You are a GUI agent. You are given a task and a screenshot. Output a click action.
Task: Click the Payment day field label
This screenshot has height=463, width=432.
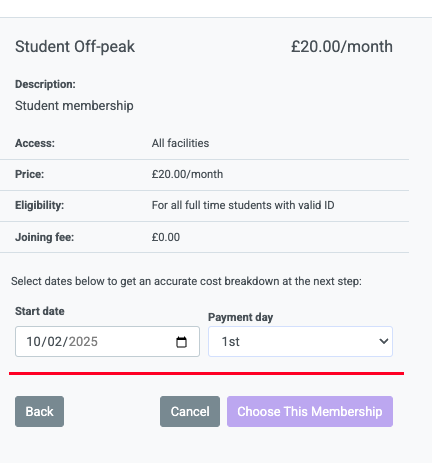[x=241, y=317]
